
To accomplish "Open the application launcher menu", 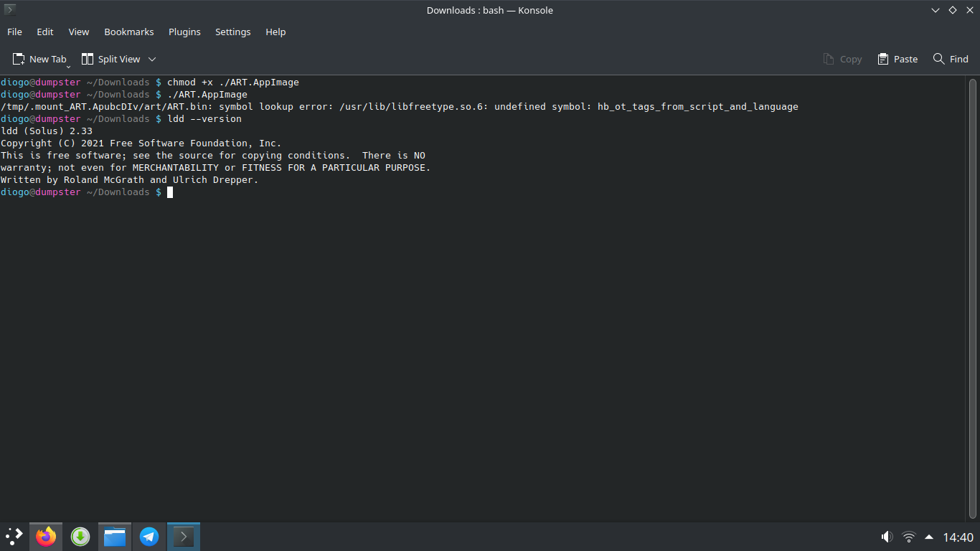I will 14,536.
